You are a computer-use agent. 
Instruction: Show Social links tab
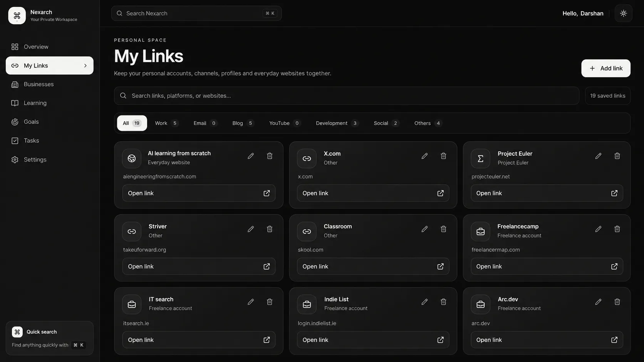[386, 123]
